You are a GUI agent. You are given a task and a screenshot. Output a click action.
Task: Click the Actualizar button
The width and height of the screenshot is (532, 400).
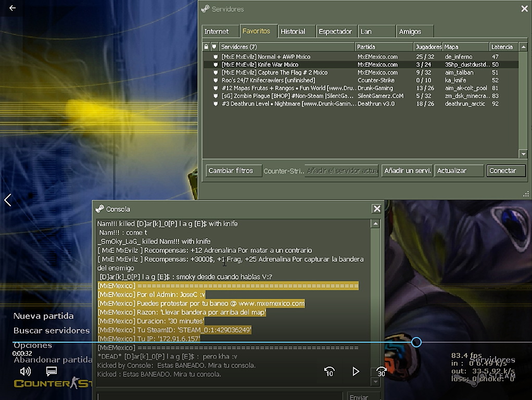tap(459, 170)
